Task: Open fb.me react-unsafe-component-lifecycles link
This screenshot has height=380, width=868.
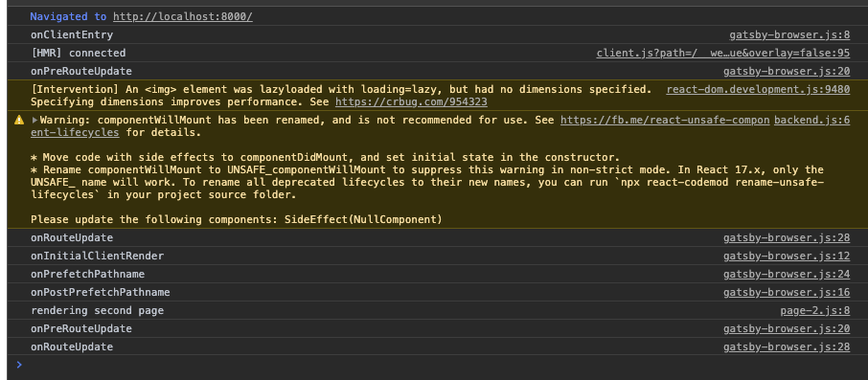Action: pyautogui.click(x=665, y=120)
